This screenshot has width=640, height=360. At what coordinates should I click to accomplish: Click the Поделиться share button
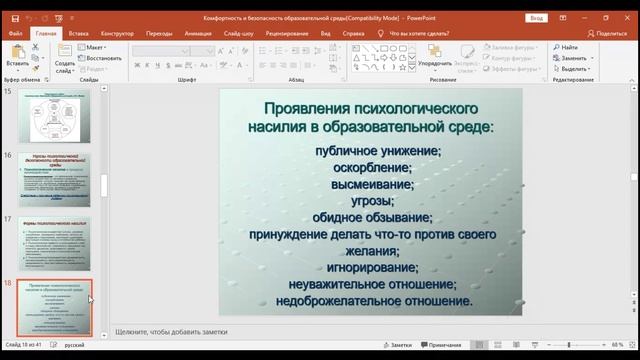tap(607, 33)
